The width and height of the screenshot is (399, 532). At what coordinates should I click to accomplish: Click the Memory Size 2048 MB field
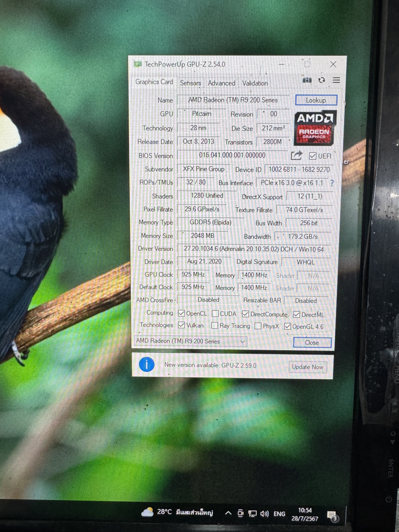click(203, 236)
